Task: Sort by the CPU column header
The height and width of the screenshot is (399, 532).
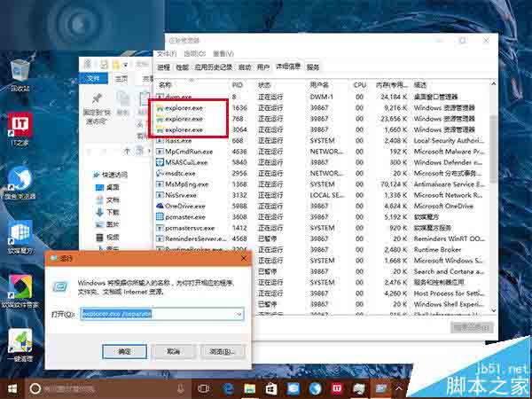Action: [x=360, y=85]
